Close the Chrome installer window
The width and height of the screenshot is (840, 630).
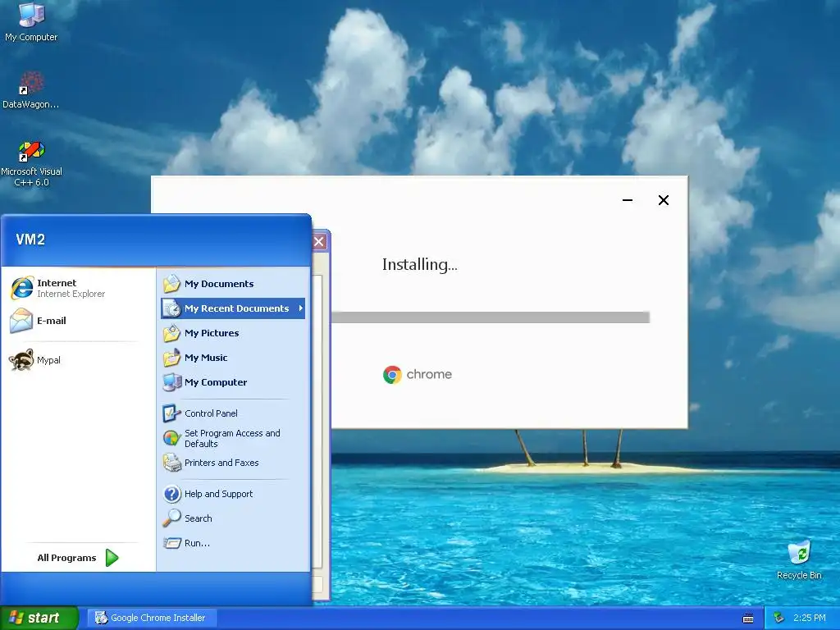coord(663,200)
